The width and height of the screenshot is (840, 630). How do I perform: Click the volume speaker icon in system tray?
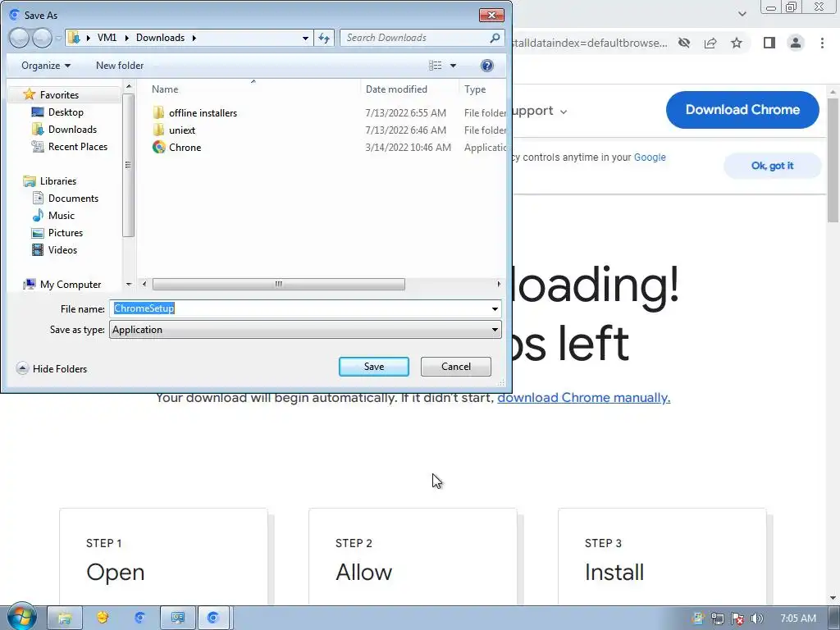tap(756, 619)
